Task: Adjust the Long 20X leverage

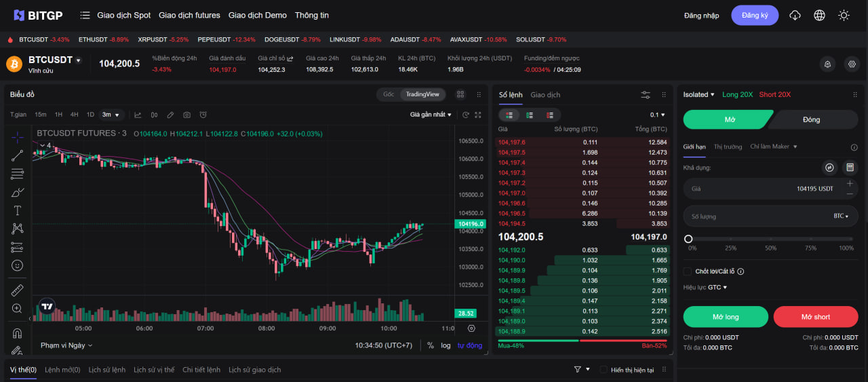Action: coord(737,94)
